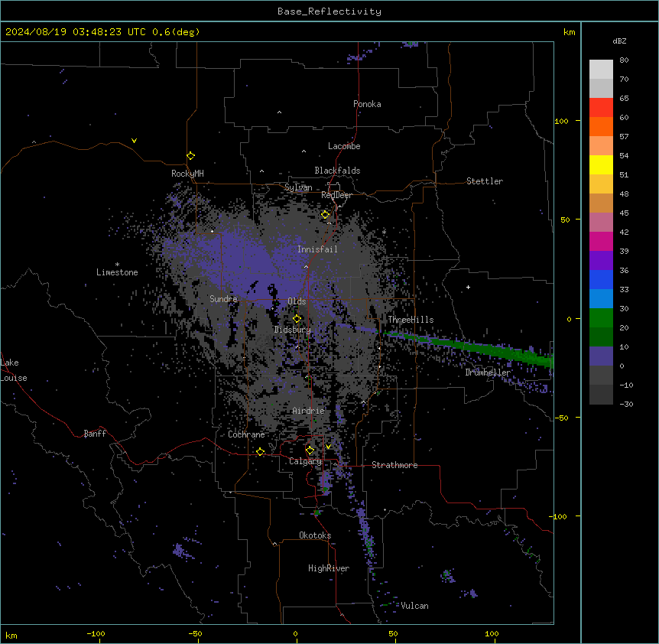Viewport: 659px width, 644px height.
Task: Click the Stettler city label
Action: [485, 181]
